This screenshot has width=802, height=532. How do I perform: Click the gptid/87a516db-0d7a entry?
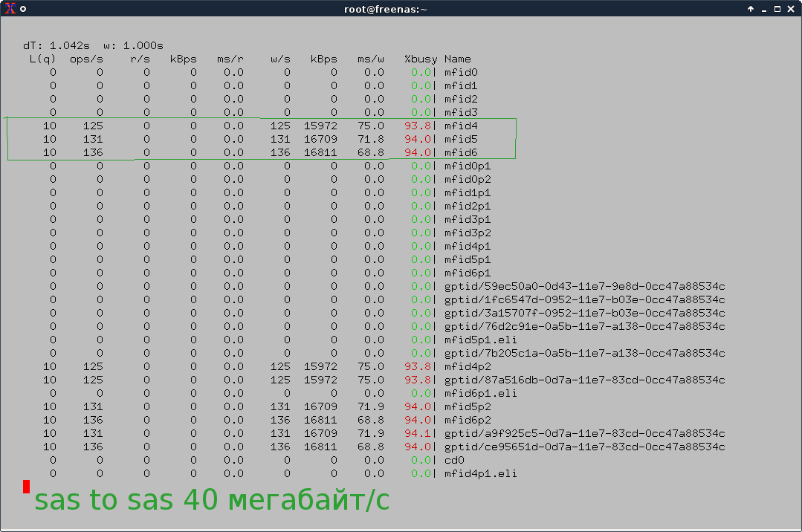click(x=585, y=380)
